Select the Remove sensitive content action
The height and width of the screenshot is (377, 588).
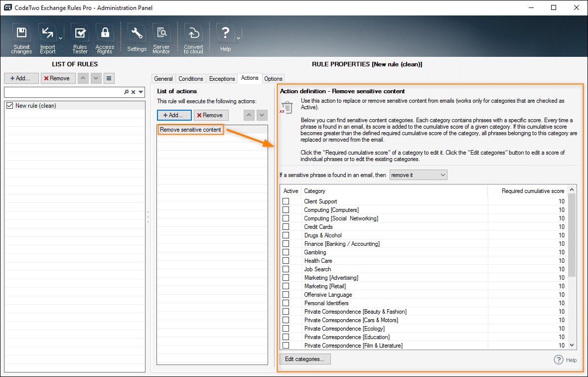point(190,130)
